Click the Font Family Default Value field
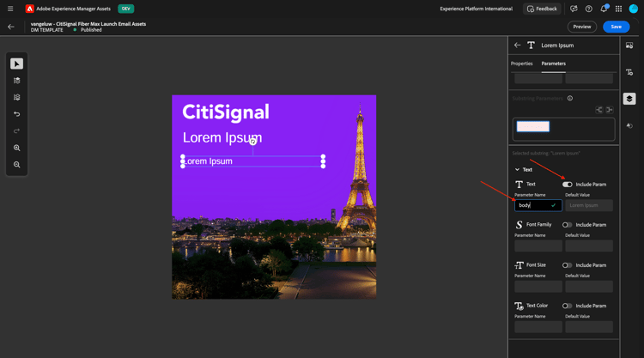 (x=589, y=246)
